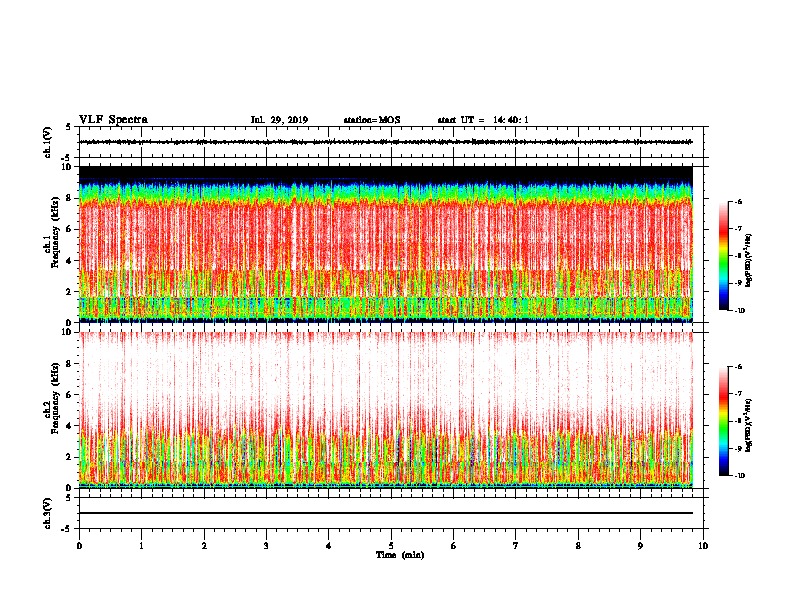Click the flat ch.3 voltage trace line
Screen dimensions: 792x612
(x=386, y=513)
